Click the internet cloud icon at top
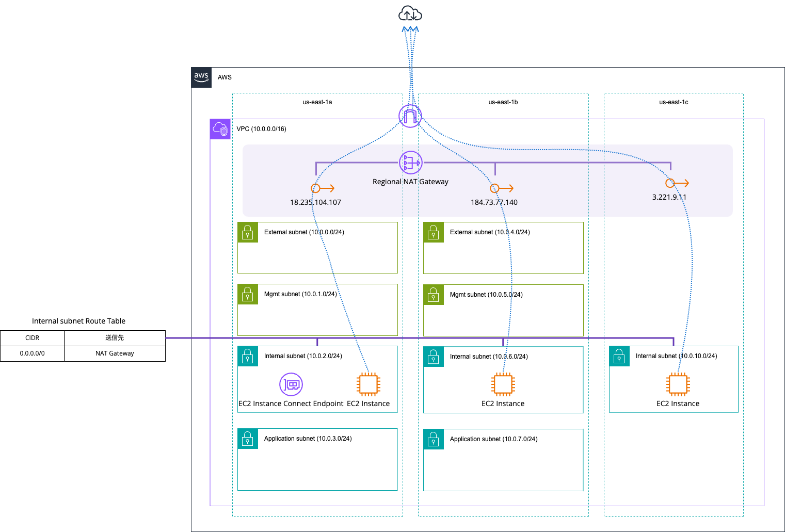The height and width of the screenshot is (532, 785). pyautogui.click(x=410, y=14)
